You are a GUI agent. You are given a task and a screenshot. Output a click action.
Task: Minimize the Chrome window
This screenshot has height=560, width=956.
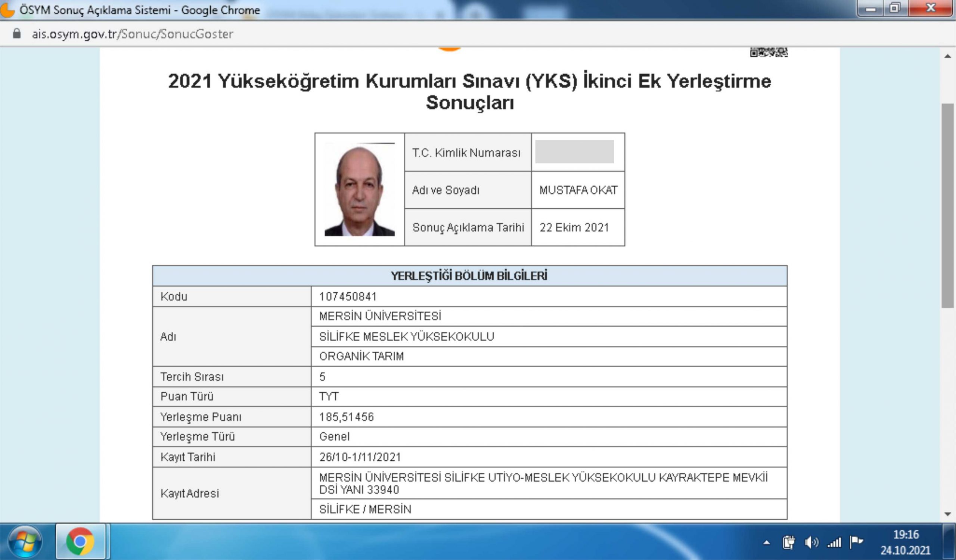[870, 8]
